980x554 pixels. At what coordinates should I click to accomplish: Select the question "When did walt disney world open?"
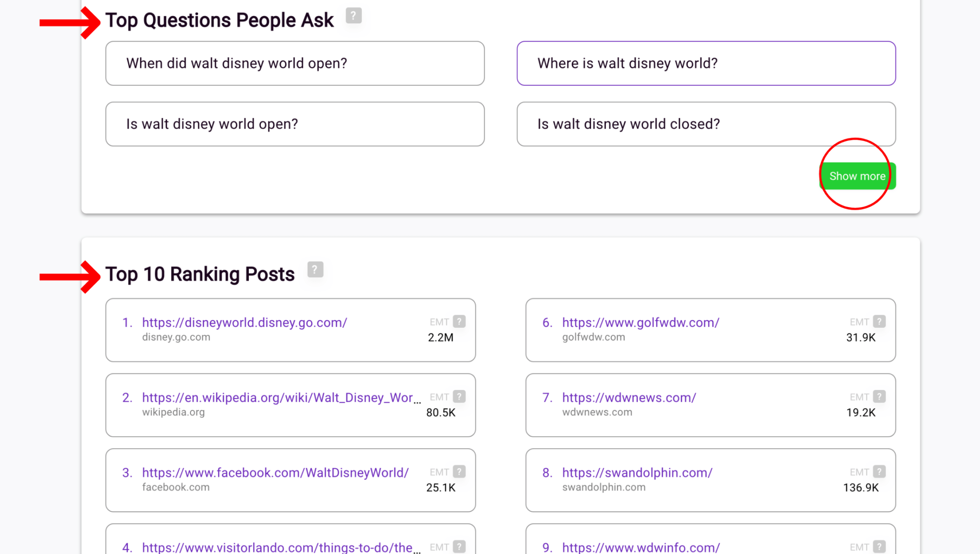[x=294, y=63]
